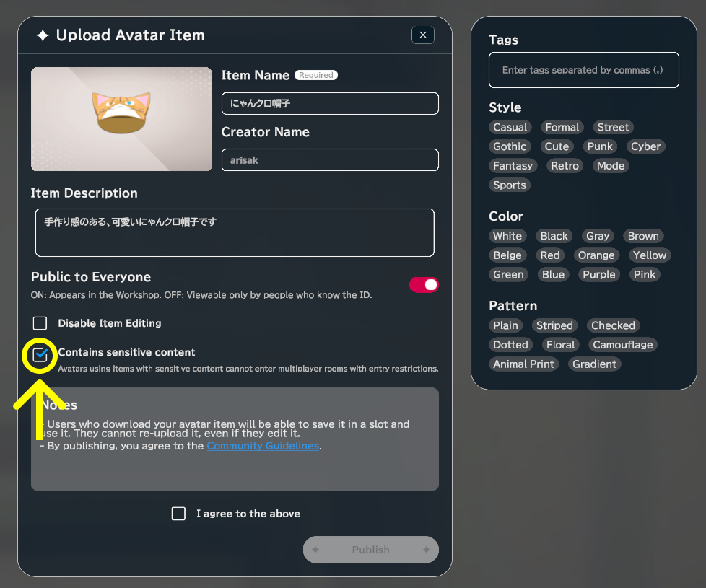706x588 pixels.
Task: Pick the Fantasy style tag
Action: (x=513, y=166)
